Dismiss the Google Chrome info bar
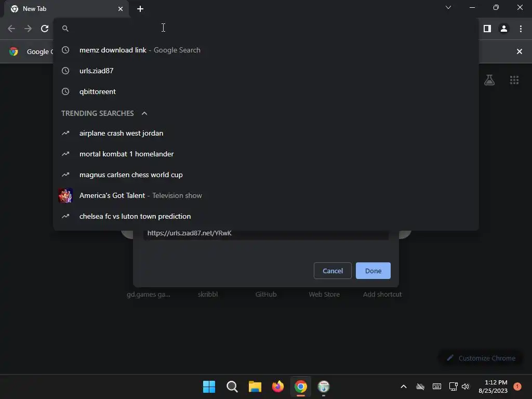The image size is (532, 399). click(519, 51)
